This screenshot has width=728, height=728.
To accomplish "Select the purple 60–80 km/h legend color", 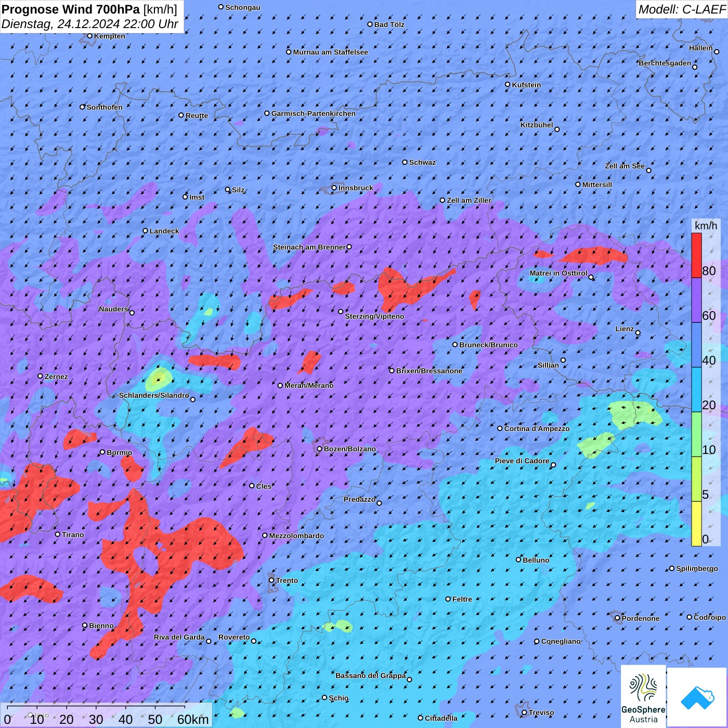I will click(696, 301).
